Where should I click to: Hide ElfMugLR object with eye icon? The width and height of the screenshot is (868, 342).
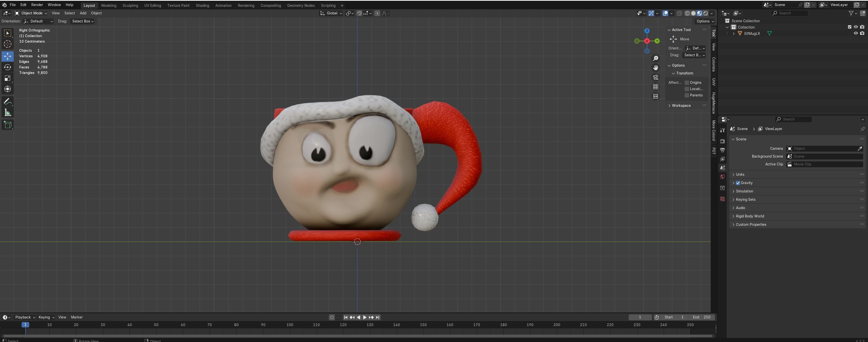pos(856,33)
